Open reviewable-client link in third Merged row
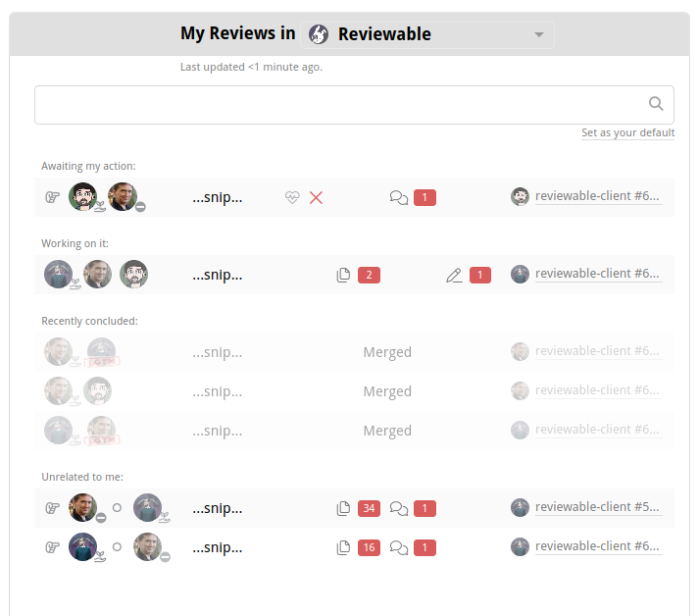The image size is (699, 616). pyautogui.click(x=598, y=430)
